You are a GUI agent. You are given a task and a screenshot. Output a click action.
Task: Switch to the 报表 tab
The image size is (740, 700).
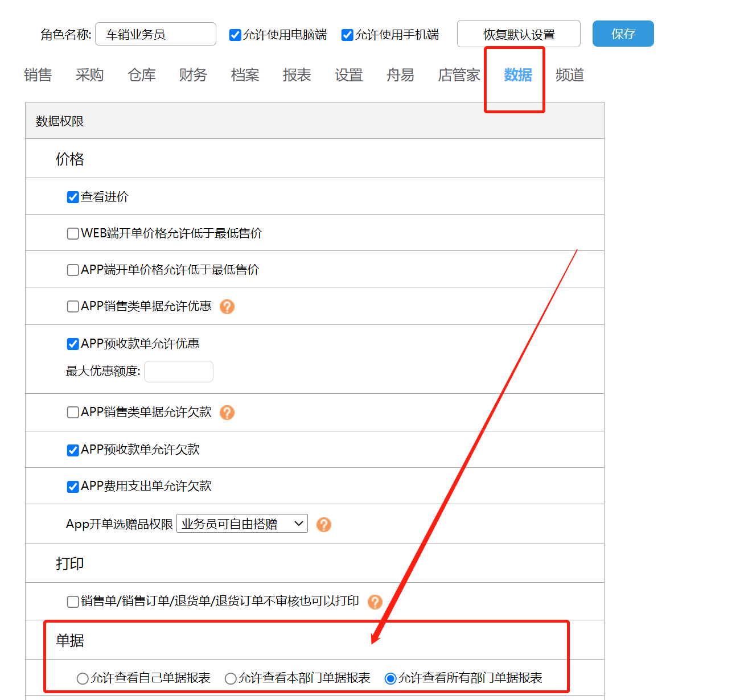click(x=297, y=75)
